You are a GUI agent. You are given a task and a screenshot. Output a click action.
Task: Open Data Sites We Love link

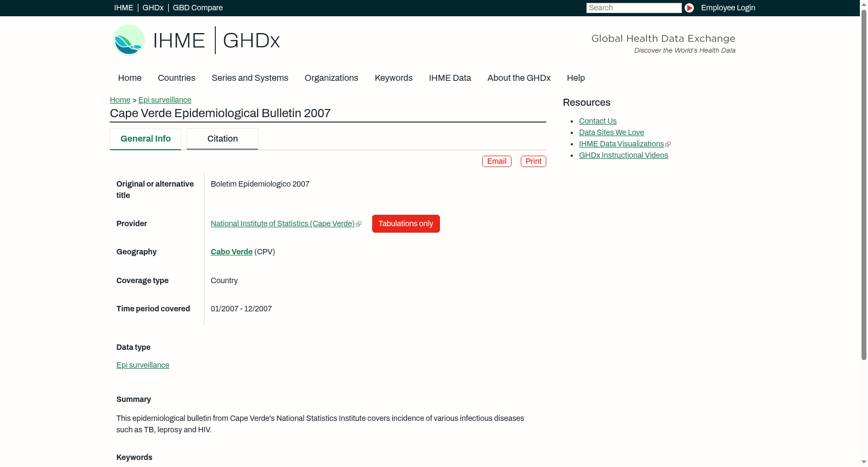[611, 133]
